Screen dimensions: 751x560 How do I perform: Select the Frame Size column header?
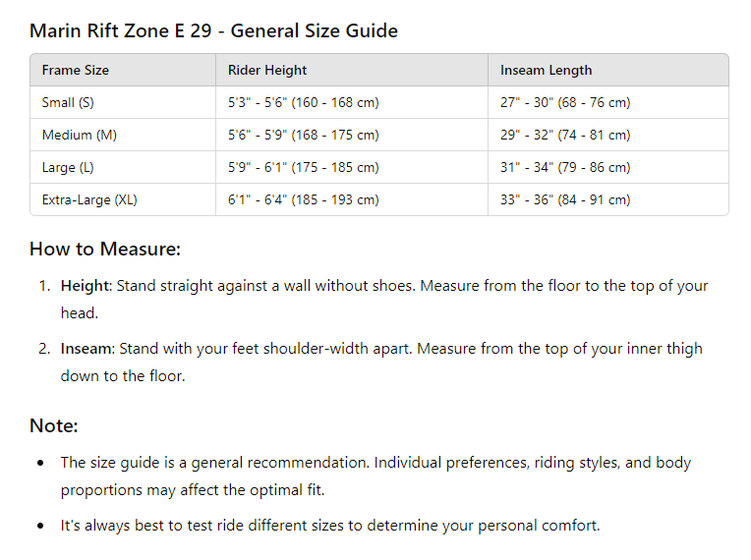coord(76,71)
